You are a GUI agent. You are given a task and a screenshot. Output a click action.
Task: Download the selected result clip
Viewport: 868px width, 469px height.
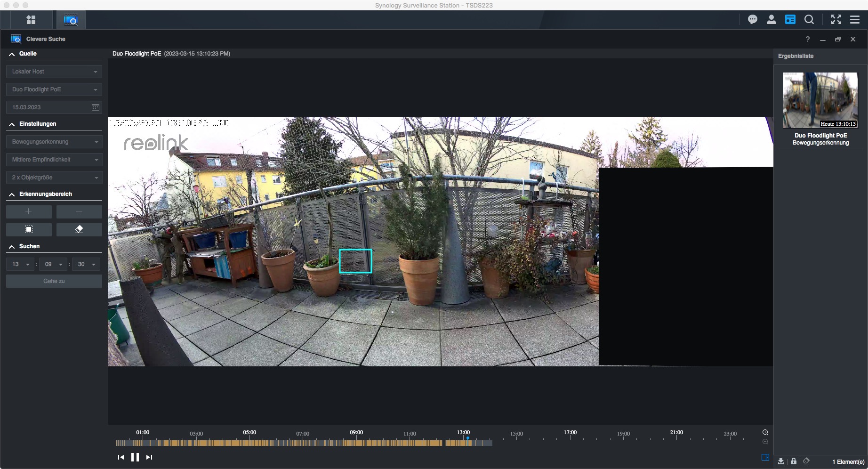[781, 461]
